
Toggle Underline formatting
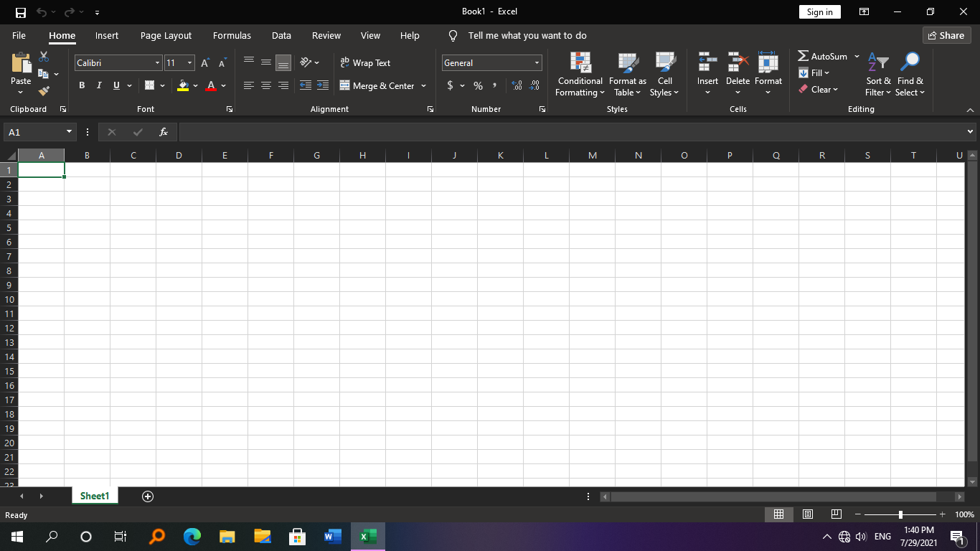pyautogui.click(x=116, y=85)
